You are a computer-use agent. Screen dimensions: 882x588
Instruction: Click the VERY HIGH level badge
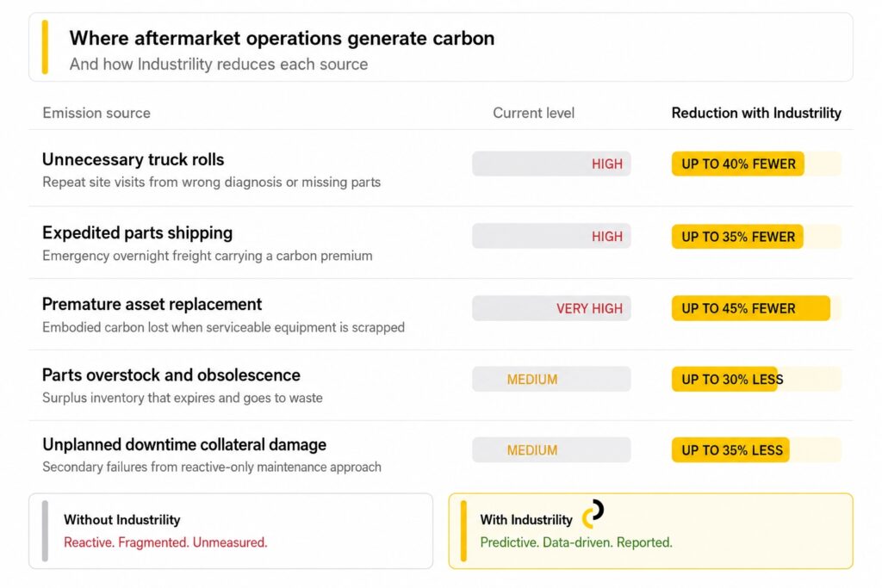551,308
